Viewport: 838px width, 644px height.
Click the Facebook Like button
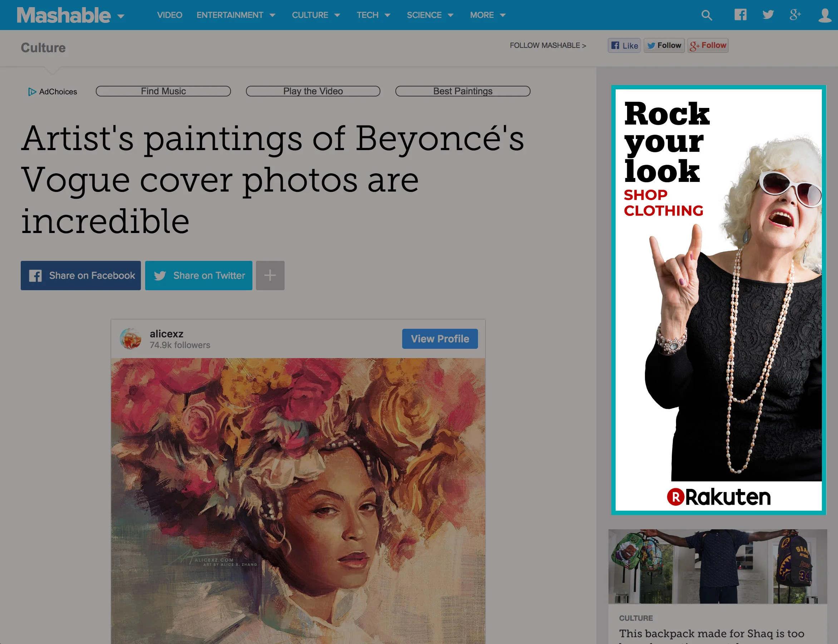point(624,45)
